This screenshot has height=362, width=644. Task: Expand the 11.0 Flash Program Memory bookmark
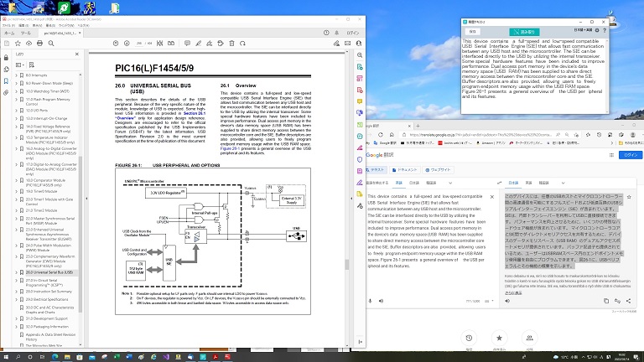click(x=17, y=100)
